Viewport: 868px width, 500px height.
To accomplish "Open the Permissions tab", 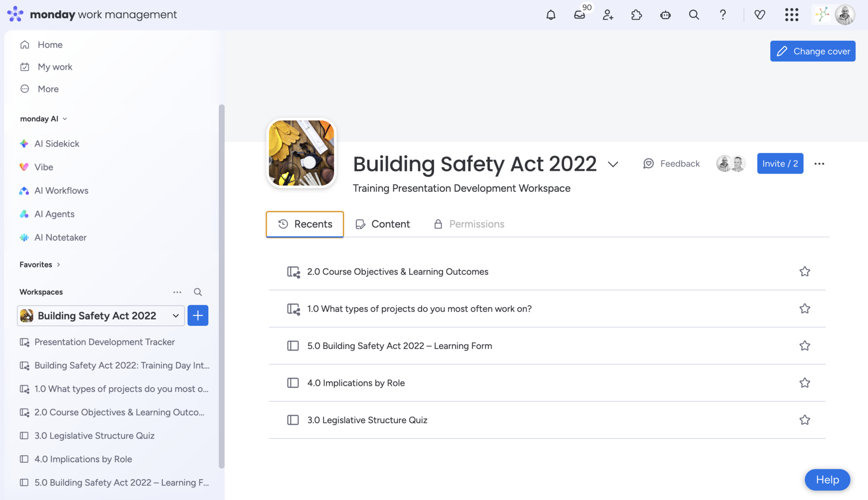I will coord(469,224).
